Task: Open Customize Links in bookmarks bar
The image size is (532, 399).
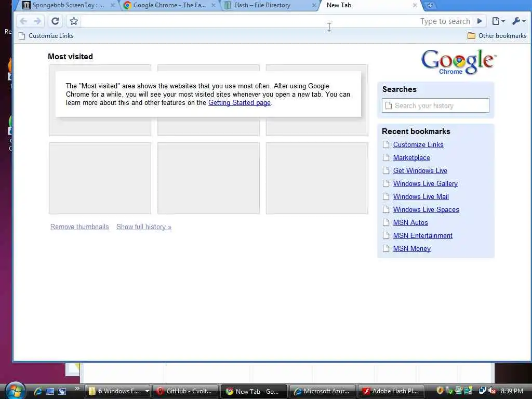Action: [x=46, y=36]
